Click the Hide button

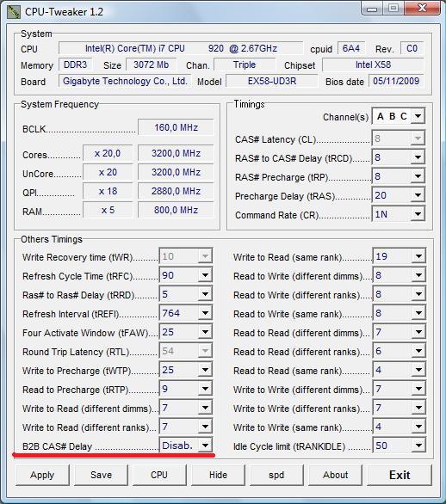[218, 475]
